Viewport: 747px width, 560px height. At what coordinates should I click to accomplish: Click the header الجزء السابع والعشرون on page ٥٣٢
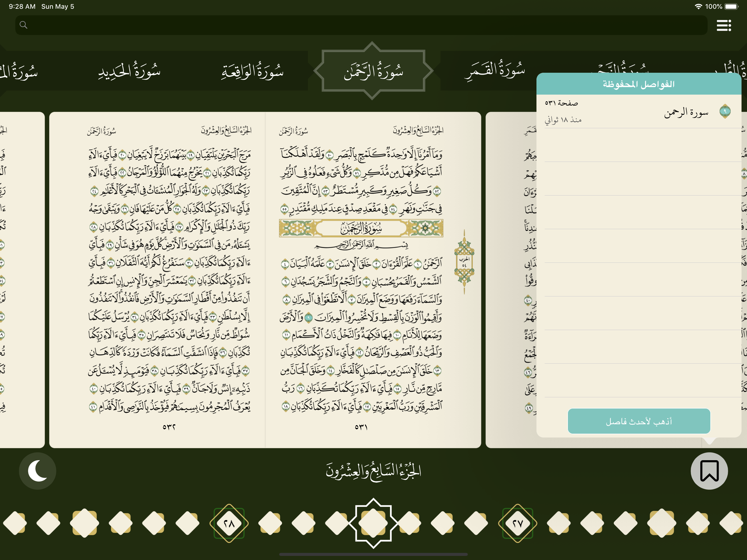pyautogui.click(x=226, y=130)
